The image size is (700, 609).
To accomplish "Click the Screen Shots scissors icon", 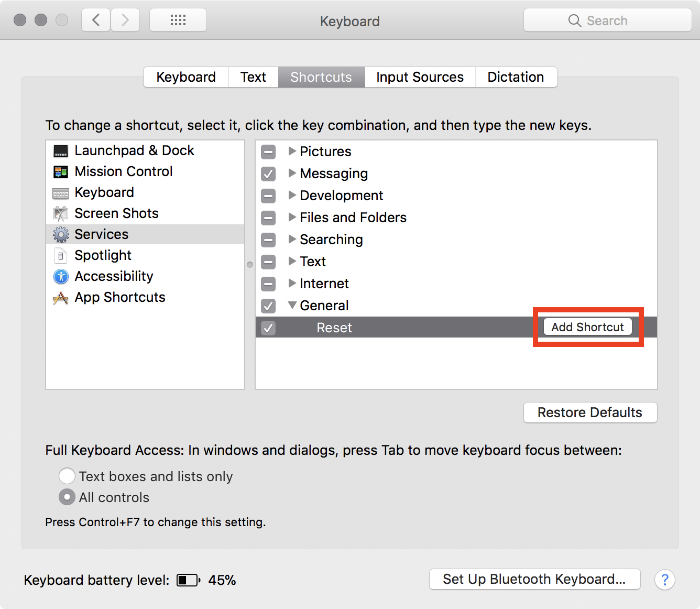I will tap(61, 214).
